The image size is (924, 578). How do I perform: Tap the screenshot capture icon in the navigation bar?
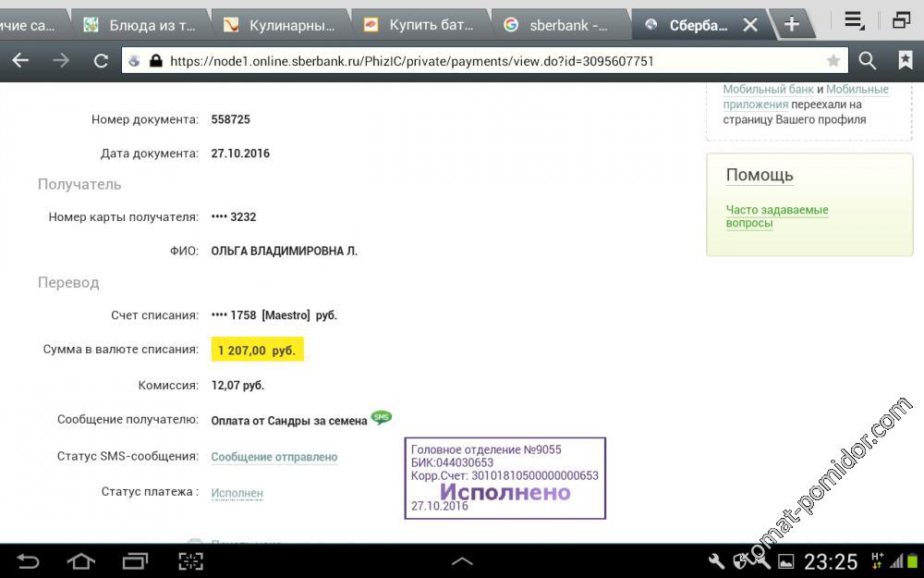(x=190, y=560)
